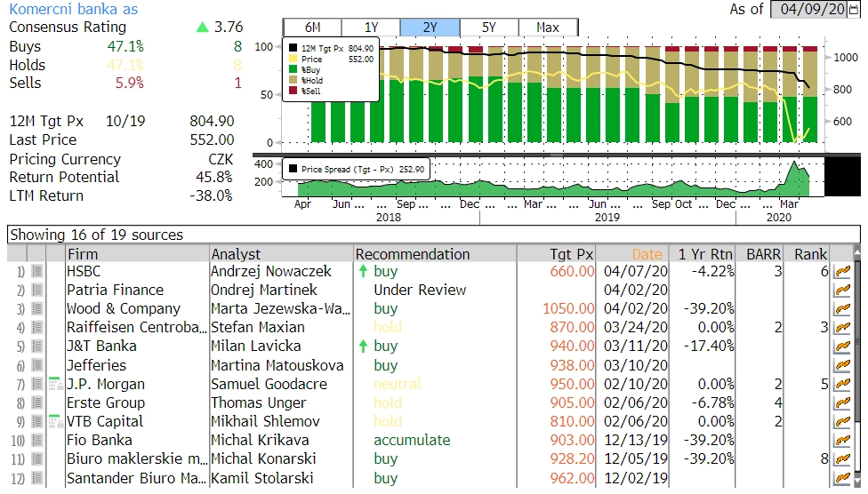Select analyst Stefan Maxian
Image resolution: width=868 pixels, height=494 pixels.
[257, 328]
